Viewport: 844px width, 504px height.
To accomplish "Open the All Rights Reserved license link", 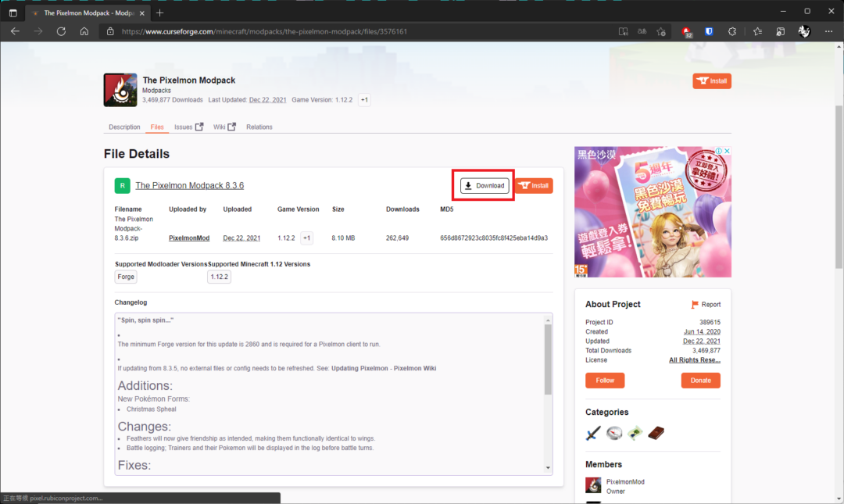I will coord(695,359).
